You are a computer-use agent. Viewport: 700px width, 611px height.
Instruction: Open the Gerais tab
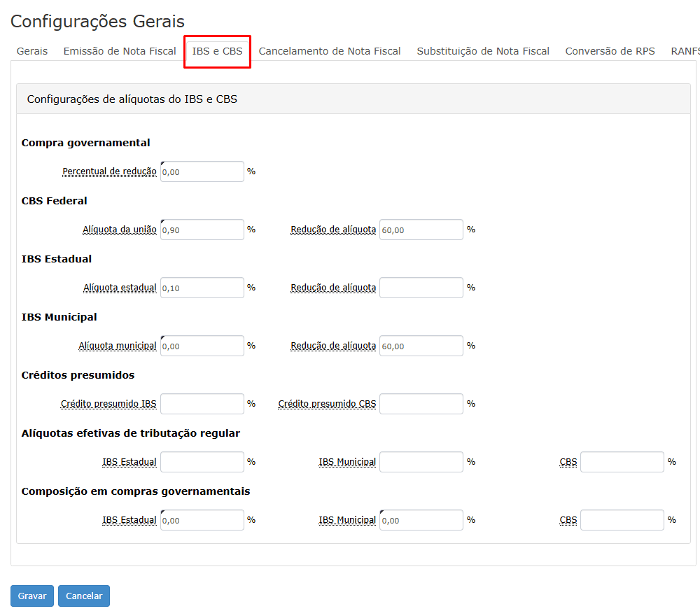click(x=32, y=51)
